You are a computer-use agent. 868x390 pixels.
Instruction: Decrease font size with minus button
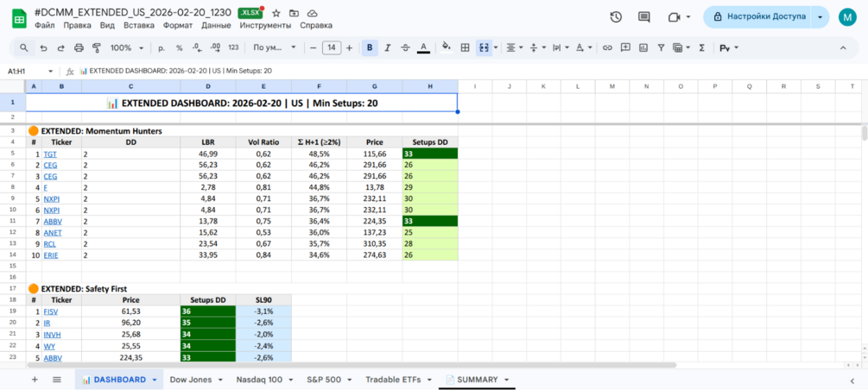coord(313,48)
